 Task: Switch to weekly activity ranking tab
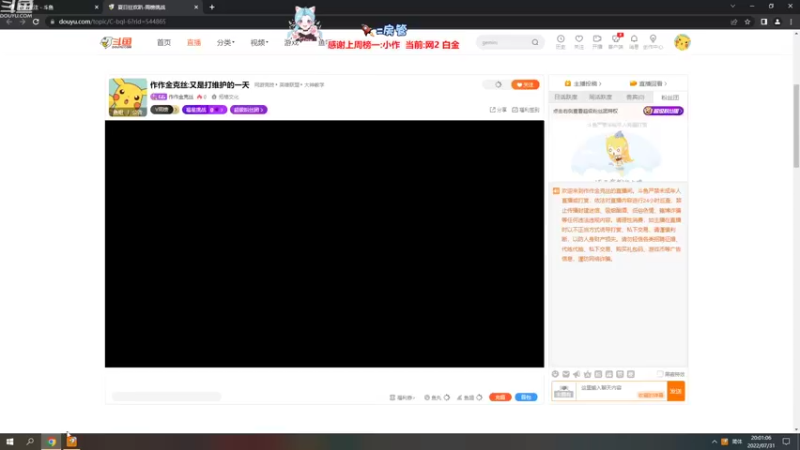(601, 97)
